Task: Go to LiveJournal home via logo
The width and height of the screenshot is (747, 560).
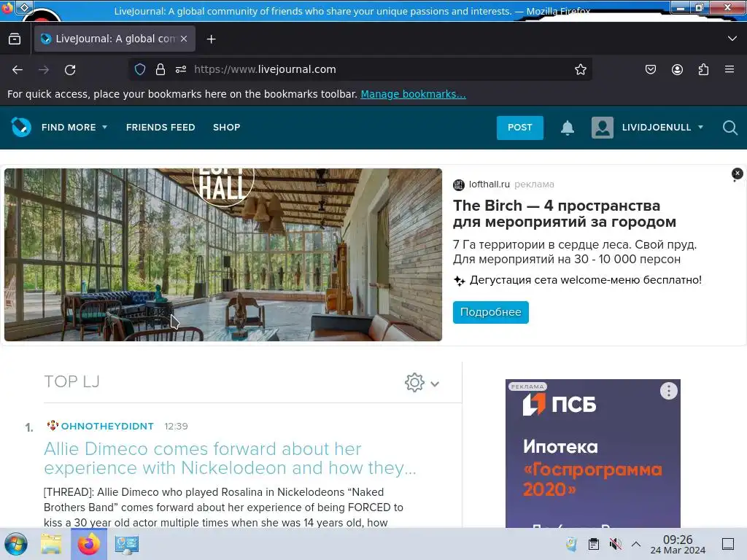Action: pyautogui.click(x=21, y=127)
